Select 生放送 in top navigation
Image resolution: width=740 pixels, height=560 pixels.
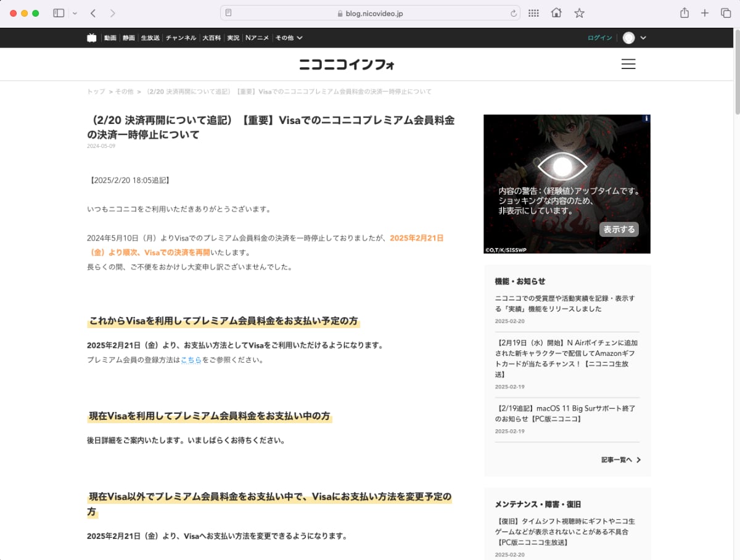pos(150,38)
